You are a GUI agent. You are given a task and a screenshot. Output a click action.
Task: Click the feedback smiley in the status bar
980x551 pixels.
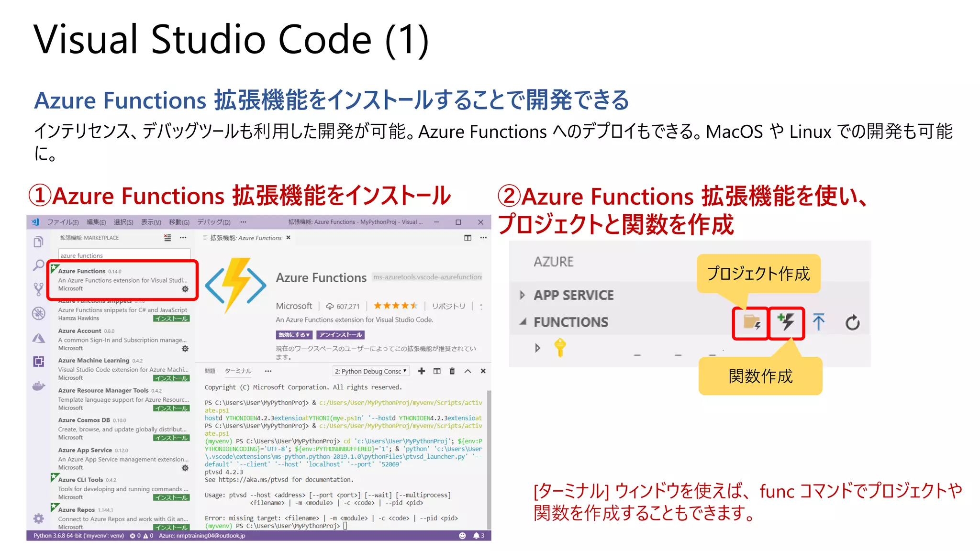coord(462,536)
